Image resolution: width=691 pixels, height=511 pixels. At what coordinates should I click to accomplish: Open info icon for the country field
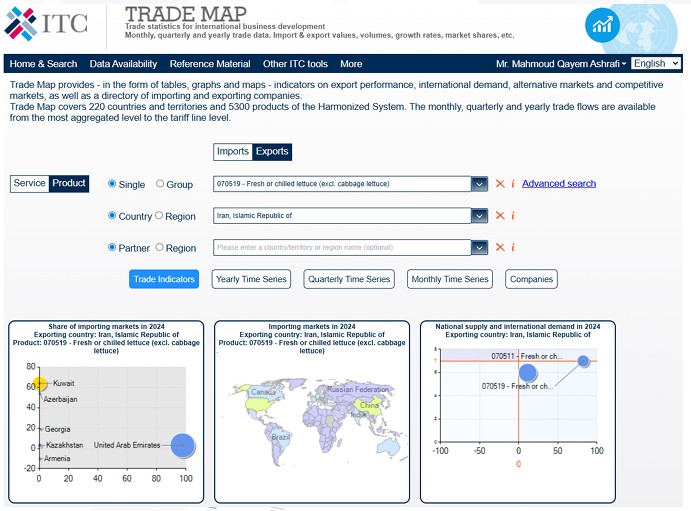pyautogui.click(x=513, y=215)
